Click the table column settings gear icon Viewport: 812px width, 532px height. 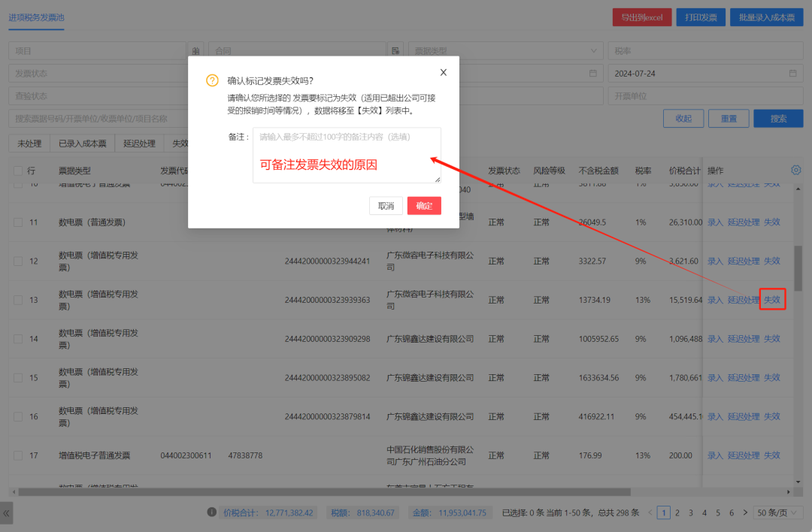tap(796, 171)
